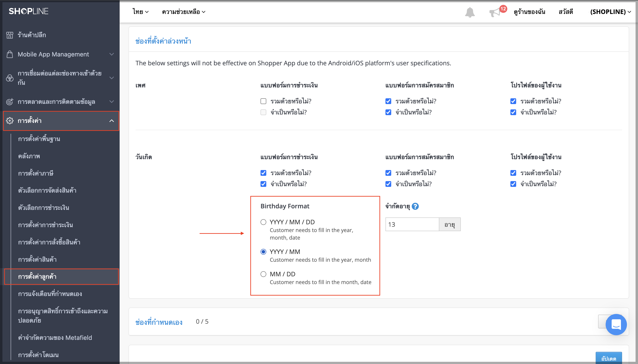Select the YYYY / MM / DD birthday format
Screen dimensions: 638x364
(x=263, y=222)
